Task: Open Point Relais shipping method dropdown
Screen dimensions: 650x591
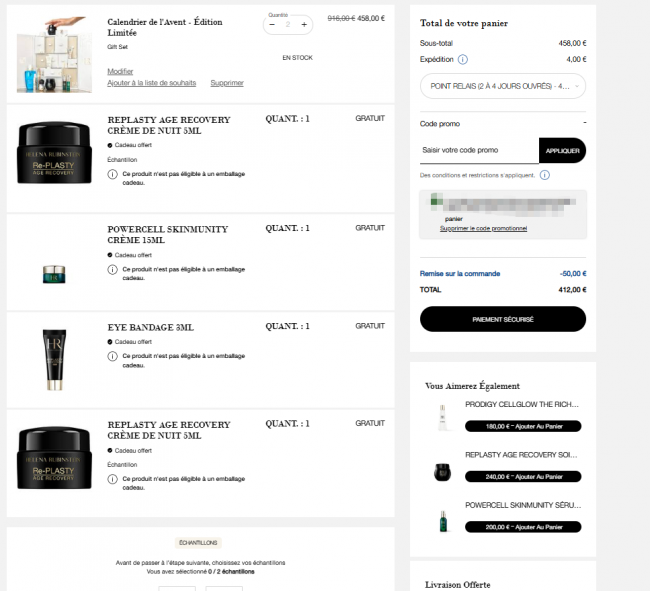Action: (503, 86)
